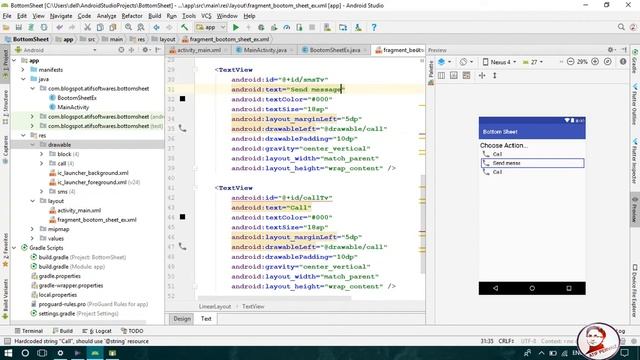Screen dimensions: 640x360
Task: Open the app run configuration dropdown
Action: (x=211, y=27)
